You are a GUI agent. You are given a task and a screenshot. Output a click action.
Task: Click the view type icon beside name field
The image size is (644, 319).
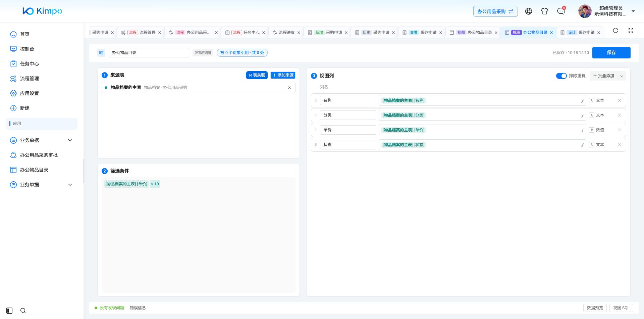[101, 53]
